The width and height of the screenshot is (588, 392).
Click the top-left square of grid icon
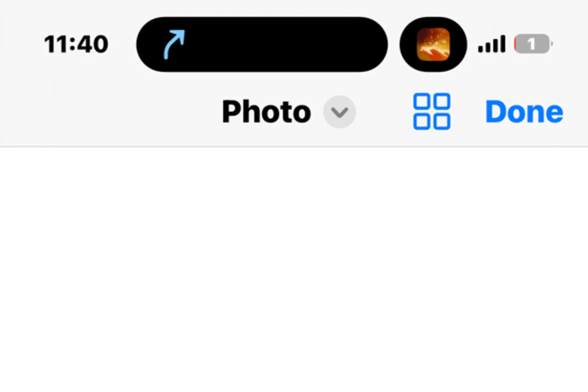coord(422,101)
